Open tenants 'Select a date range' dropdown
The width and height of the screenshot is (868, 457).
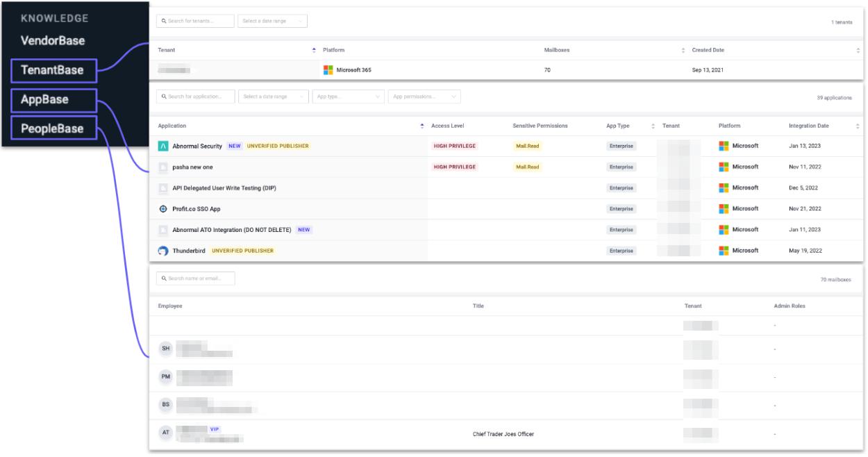tap(272, 21)
